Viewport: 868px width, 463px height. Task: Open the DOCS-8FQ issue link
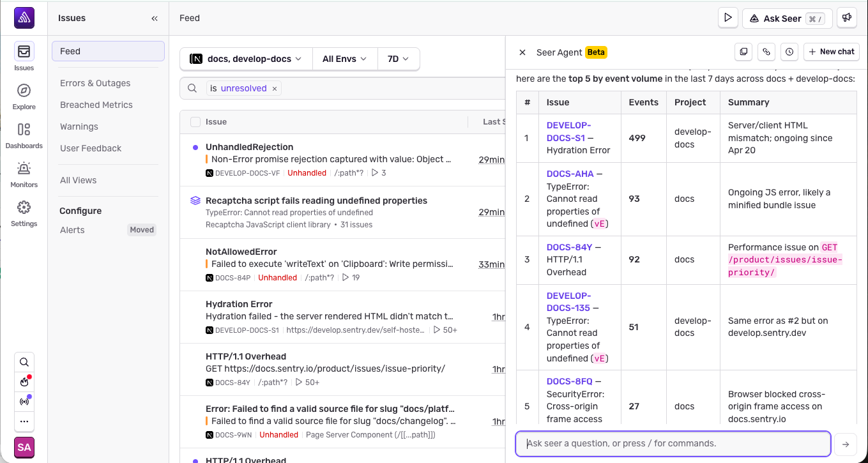(570, 381)
